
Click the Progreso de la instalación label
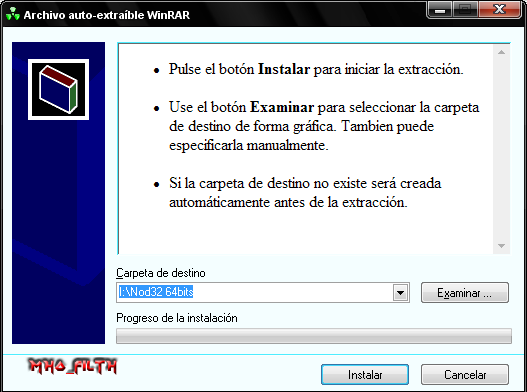pyautogui.click(x=177, y=318)
